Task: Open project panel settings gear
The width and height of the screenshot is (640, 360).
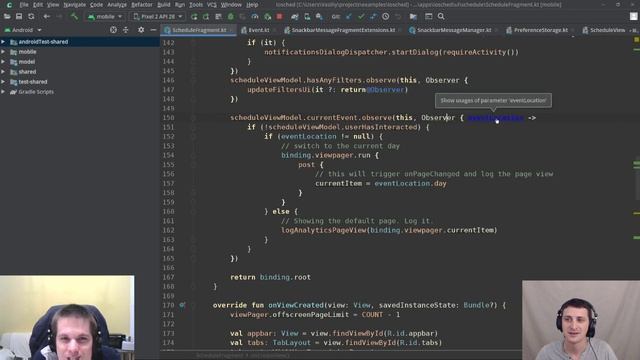Action: point(141,30)
